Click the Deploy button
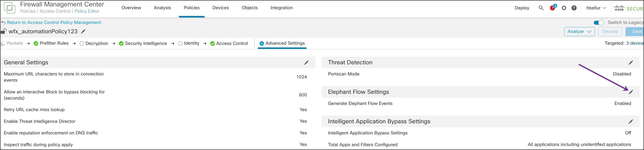 [x=522, y=8]
